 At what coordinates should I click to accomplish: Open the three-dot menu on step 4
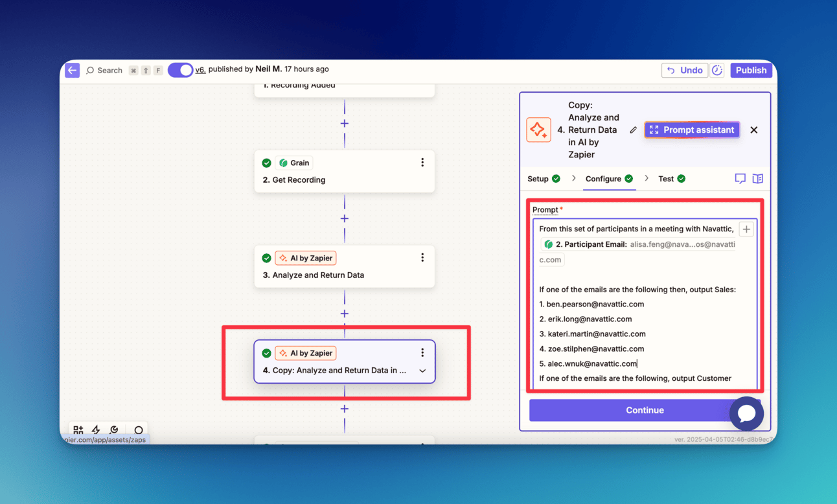(422, 352)
